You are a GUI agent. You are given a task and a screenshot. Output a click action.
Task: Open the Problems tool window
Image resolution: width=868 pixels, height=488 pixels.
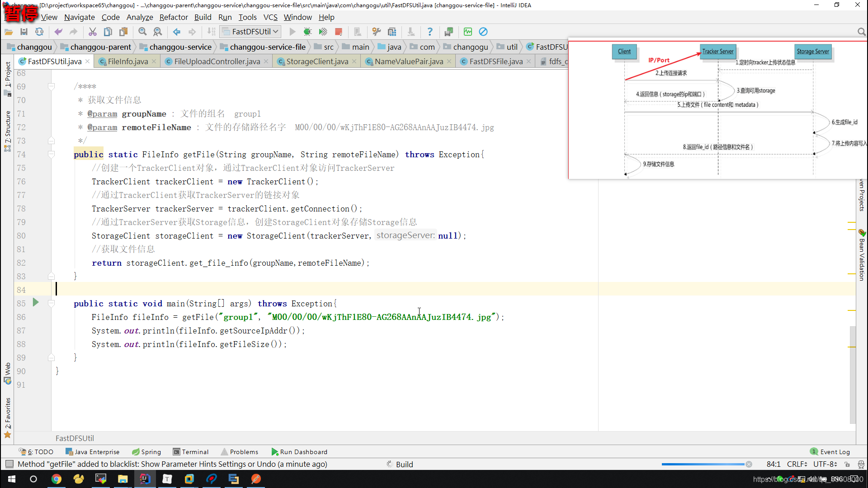click(240, 452)
